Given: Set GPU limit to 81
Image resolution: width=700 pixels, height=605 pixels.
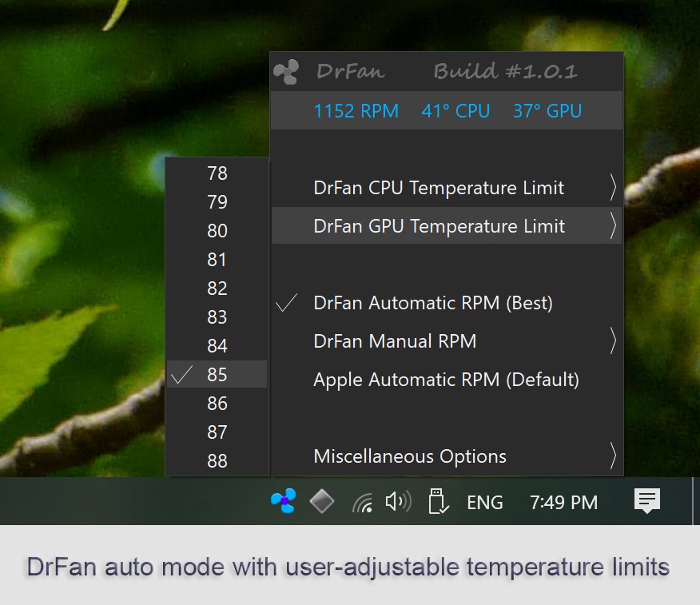Looking at the screenshot, I should tap(217, 260).
